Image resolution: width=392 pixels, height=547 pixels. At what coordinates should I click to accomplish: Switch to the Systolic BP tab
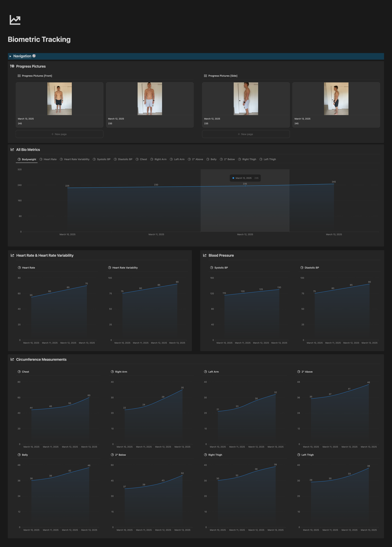click(101, 159)
